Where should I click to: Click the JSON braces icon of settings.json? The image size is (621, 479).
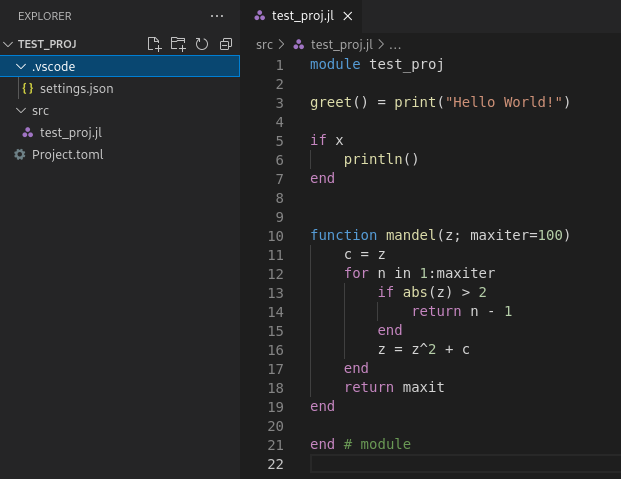[28, 88]
